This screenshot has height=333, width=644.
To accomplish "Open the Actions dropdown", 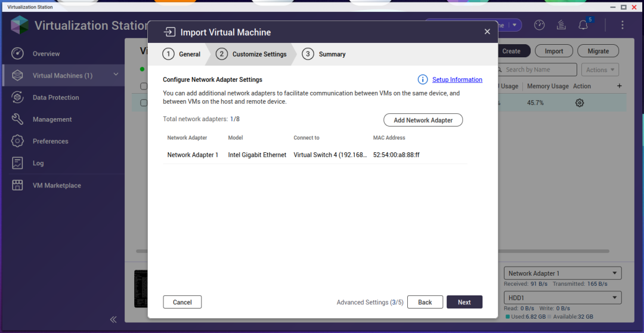I will coord(600,69).
